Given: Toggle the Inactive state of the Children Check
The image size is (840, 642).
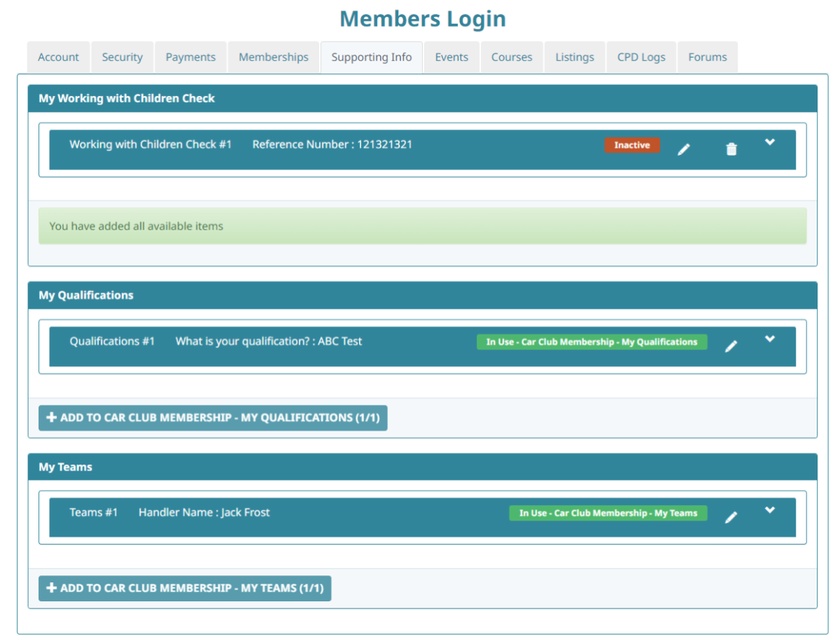Looking at the screenshot, I should (x=632, y=145).
